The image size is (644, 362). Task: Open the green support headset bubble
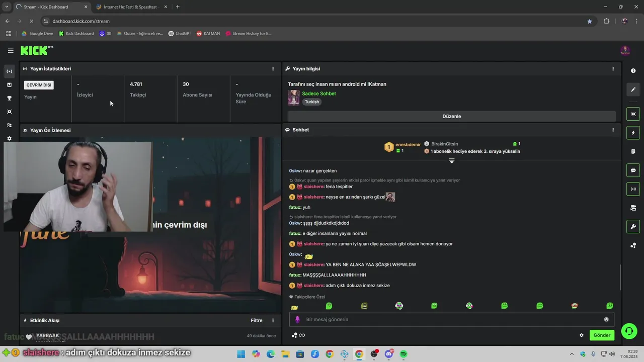629,331
